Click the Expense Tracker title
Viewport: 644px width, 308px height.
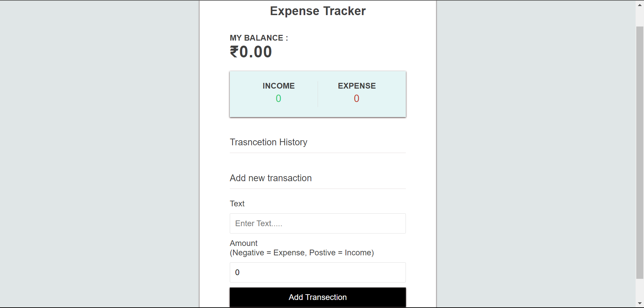tap(317, 10)
